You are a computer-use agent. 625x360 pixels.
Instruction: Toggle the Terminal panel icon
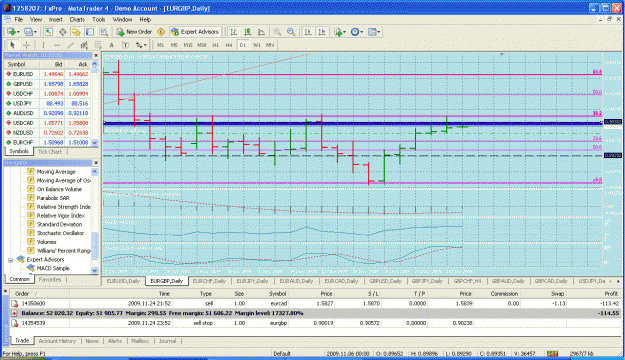coord(90,32)
